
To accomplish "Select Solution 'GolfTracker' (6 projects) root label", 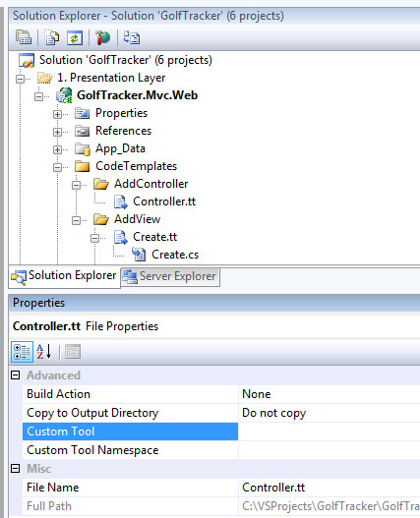I will (x=126, y=60).
